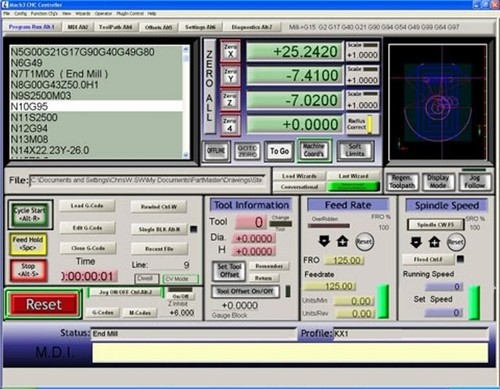Lower feed rate with the down arrow
The image size is (500, 389).
tap(324, 241)
